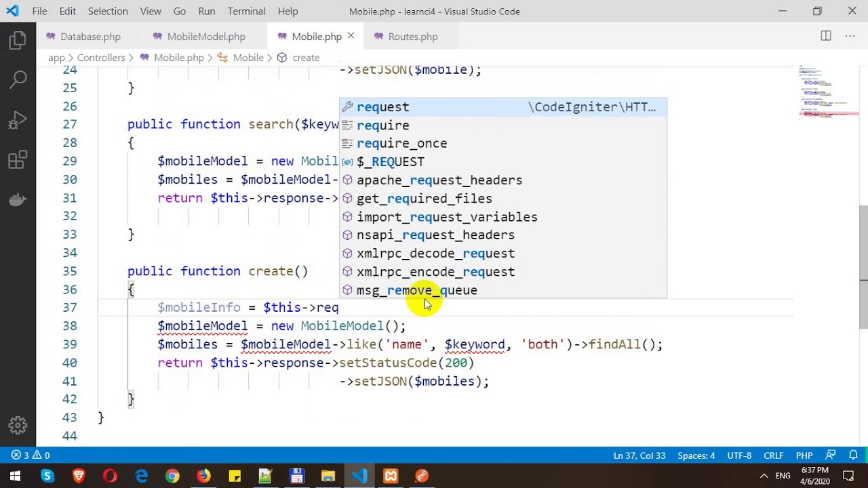
Task: Open Windows action center notifications icon
Action: click(848, 476)
